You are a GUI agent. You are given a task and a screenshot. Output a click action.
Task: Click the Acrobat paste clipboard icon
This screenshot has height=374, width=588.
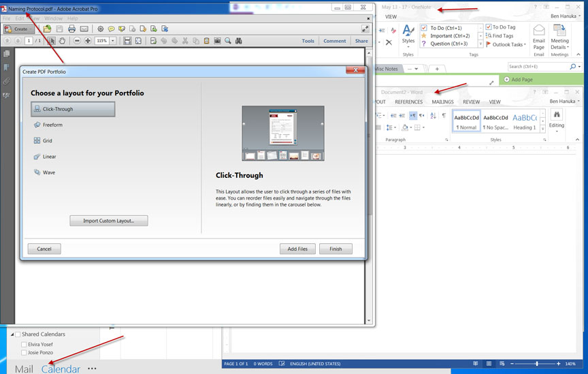(x=206, y=41)
